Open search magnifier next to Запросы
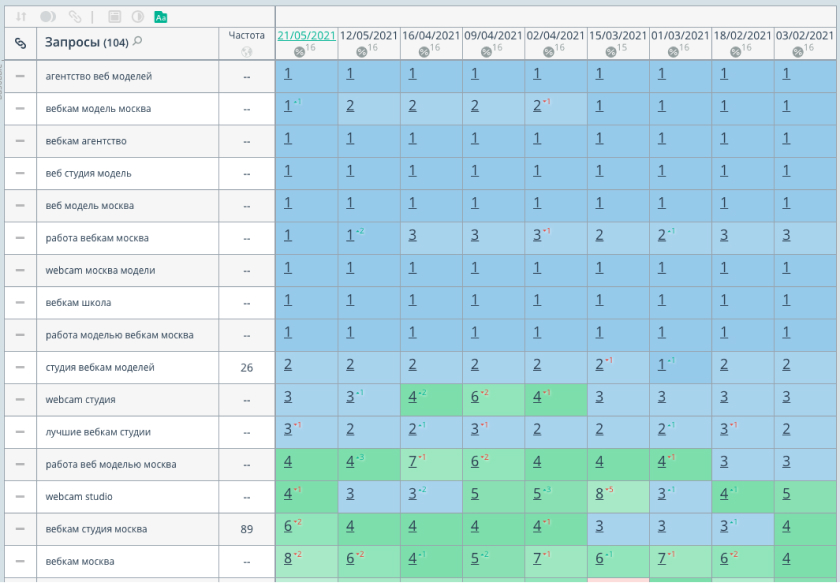 pyautogui.click(x=138, y=42)
